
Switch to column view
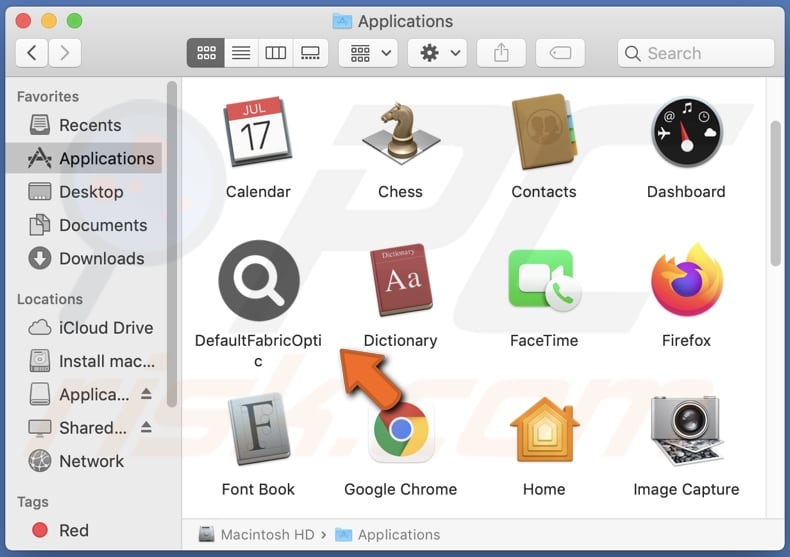[x=276, y=53]
